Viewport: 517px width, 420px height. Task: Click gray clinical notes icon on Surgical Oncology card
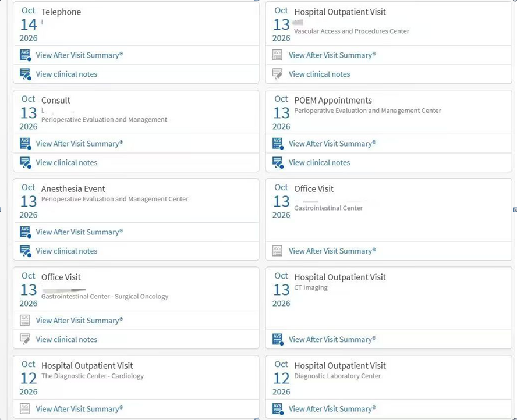tap(24, 339)
